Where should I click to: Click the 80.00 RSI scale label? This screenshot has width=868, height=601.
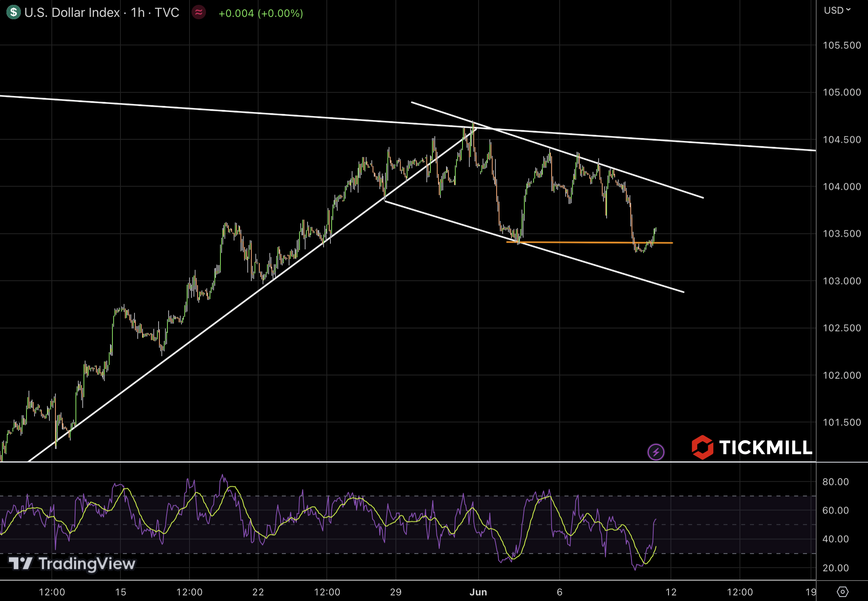point(835,482)
